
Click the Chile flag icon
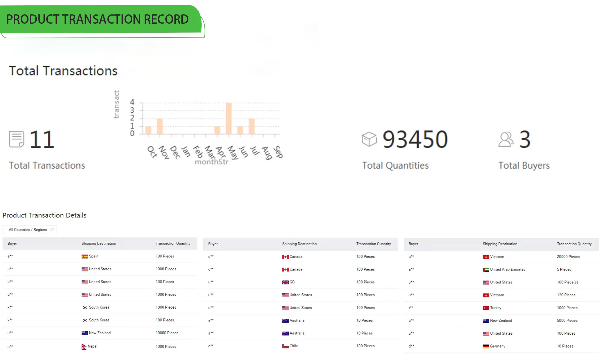(x=285, y=346)
